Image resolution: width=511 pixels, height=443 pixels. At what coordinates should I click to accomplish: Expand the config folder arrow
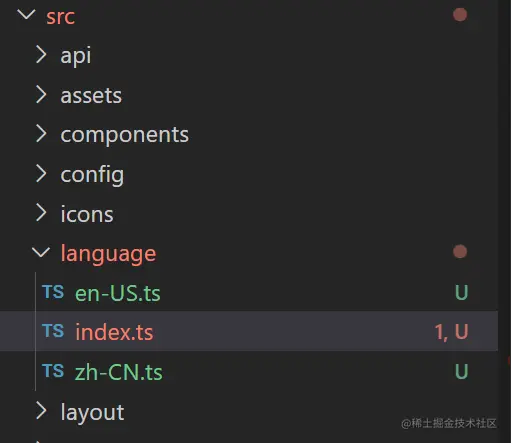coord(41,174)
